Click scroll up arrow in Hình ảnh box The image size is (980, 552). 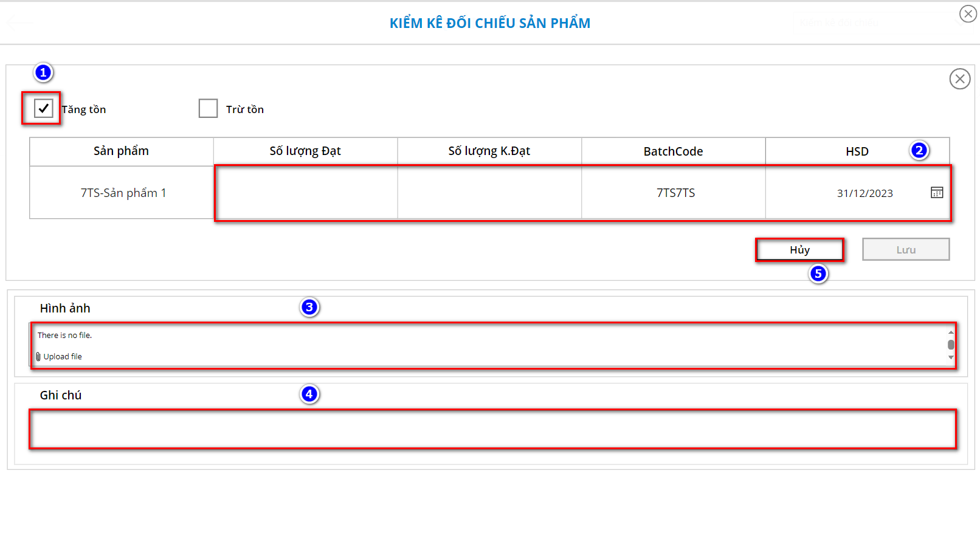pyautogui.click(x=951, y=333)
